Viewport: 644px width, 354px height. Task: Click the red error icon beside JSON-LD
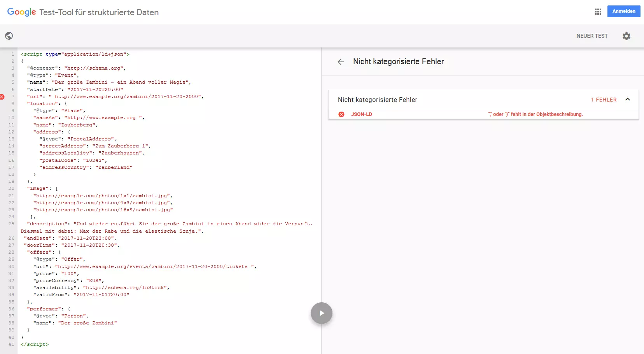pyautogui.click(x=341, y=114)
